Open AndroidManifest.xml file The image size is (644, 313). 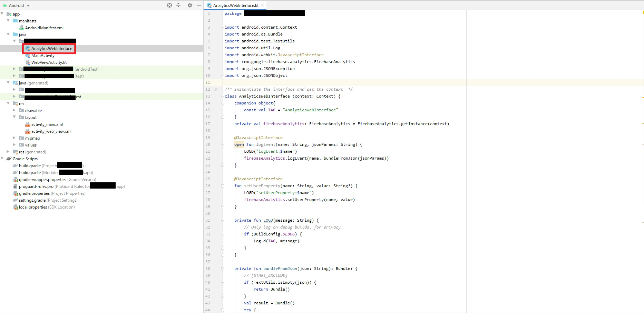[44, 28]
